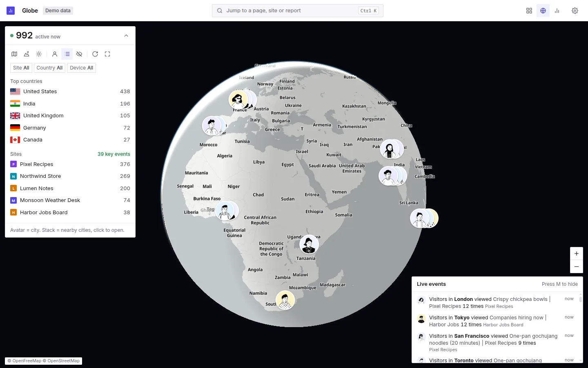Select Germany country row
Screen dimensions: 588x368
[x=70, y=128]
